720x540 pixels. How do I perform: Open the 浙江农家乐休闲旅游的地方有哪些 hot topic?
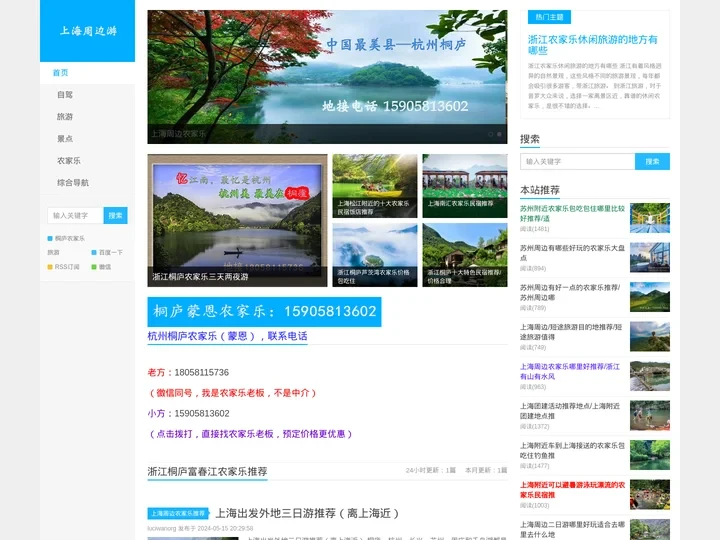592,45
